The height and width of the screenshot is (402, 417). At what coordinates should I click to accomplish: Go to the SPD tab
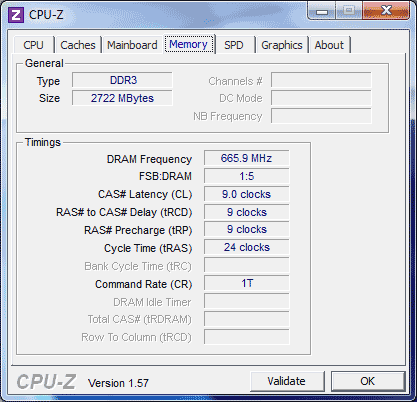234,45
